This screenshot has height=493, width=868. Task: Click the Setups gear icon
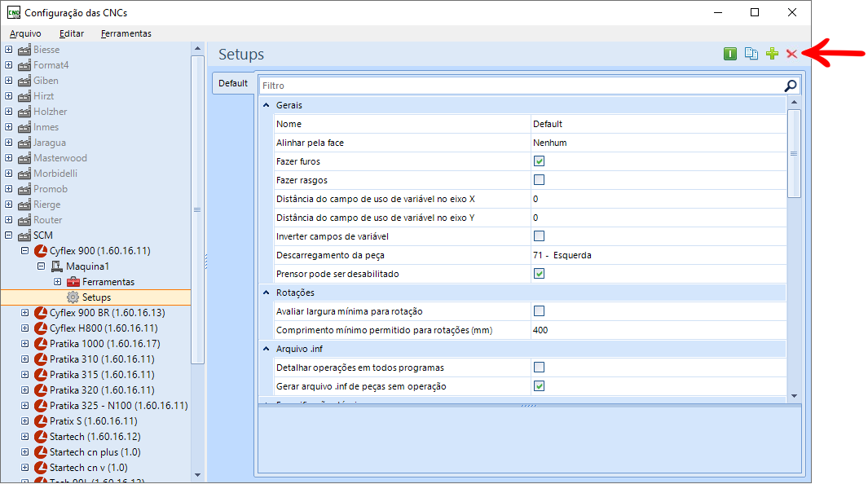(x=73, y=297)
